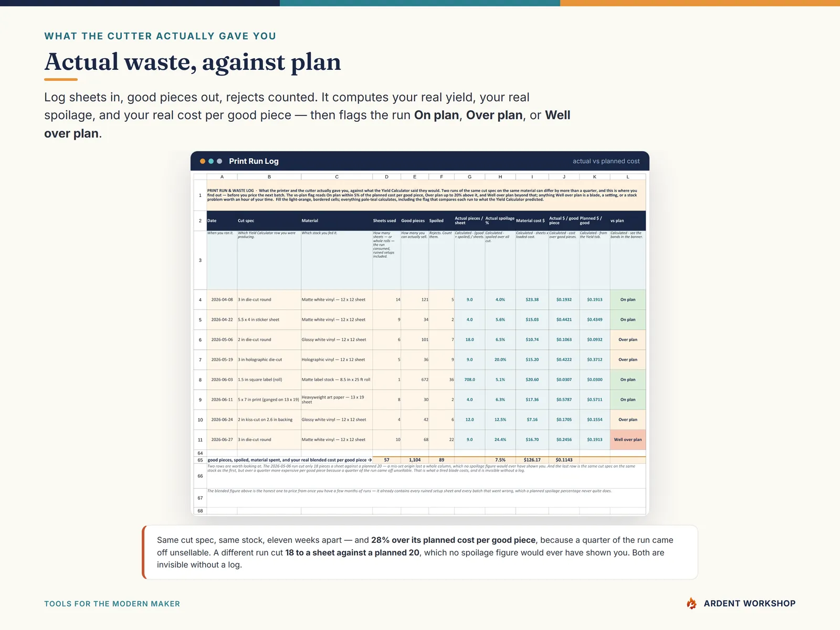The width and height of the screenshot is (840, 630).
Task: Select spoilage value 20.0%
Action: [500, 360]
